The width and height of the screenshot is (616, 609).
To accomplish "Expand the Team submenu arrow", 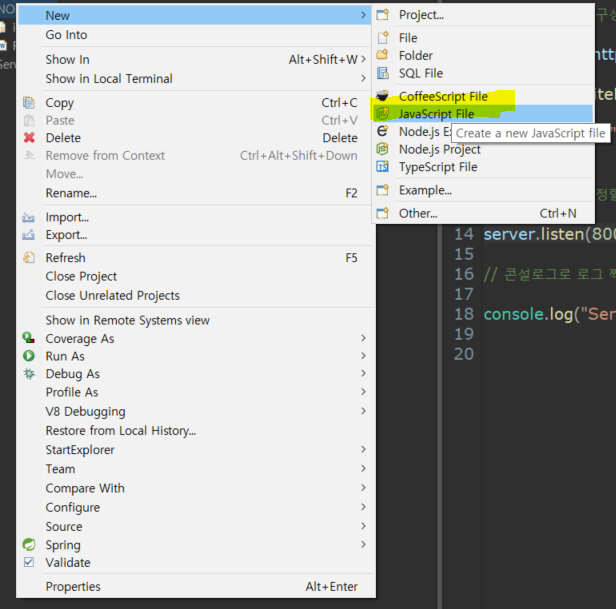I will (x=363, y=468).
